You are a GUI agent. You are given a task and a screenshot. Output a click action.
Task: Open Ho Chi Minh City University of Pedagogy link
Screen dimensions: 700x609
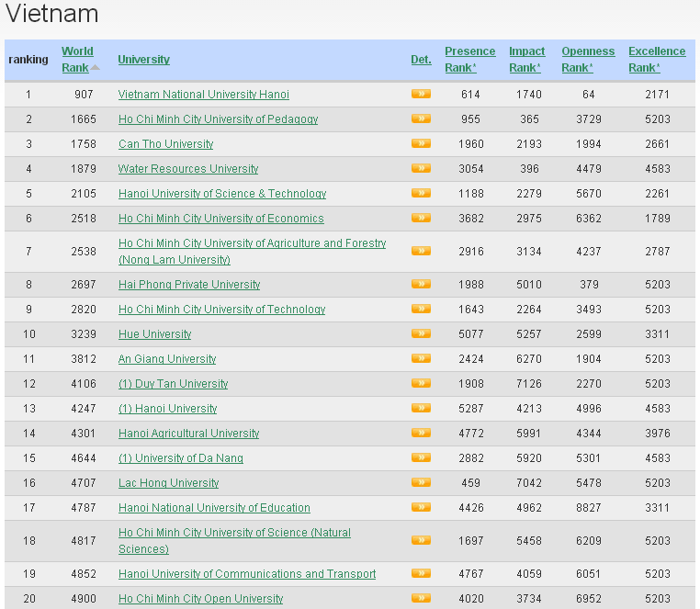point(218,119)
